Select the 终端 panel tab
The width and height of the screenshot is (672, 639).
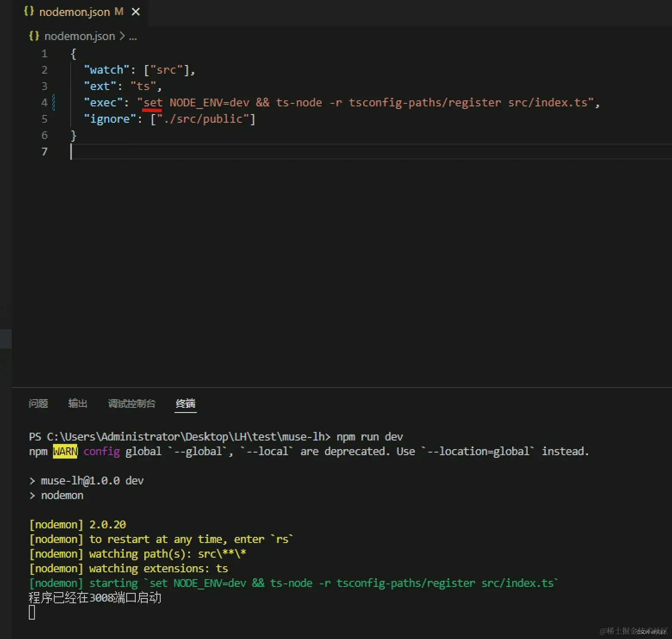point(186,403)
